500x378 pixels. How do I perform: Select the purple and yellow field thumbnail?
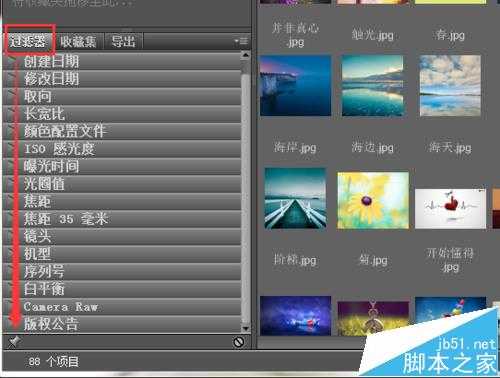pos(373,318)
